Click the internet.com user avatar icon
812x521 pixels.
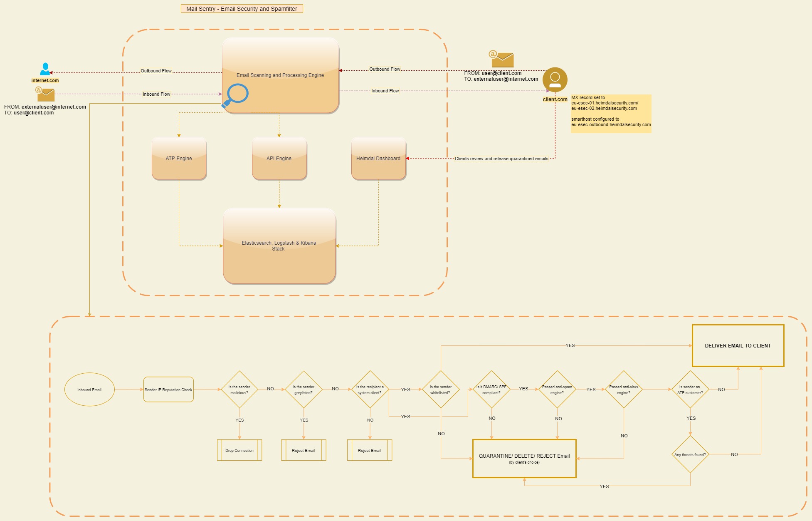(x=39, y=67)
